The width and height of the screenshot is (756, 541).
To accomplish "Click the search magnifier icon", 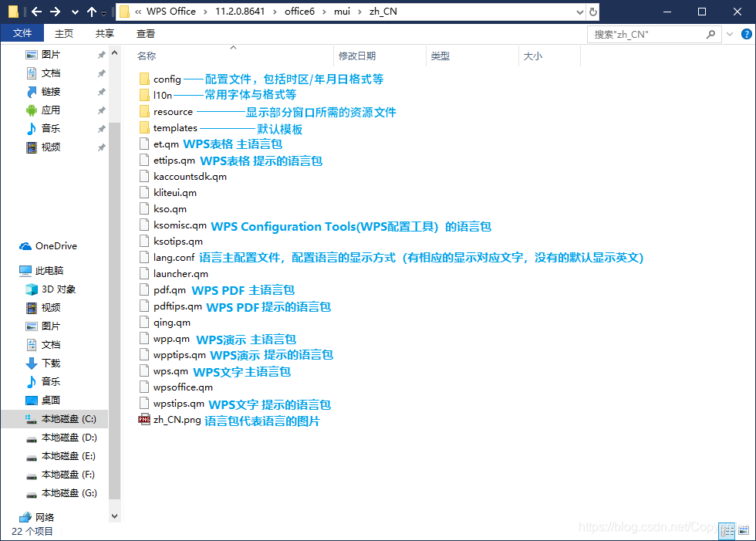I will click(x=710, y=34).
